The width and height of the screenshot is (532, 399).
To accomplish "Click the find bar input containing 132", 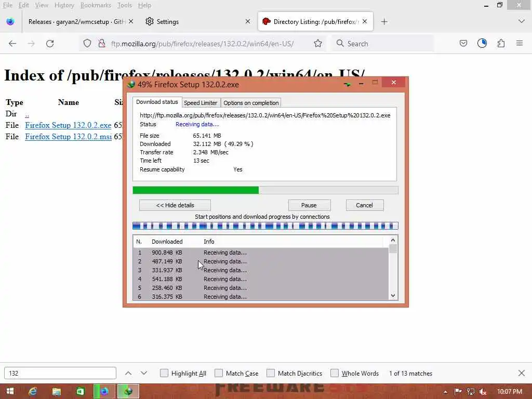I will pyautogui.click(x=60, y=373).
